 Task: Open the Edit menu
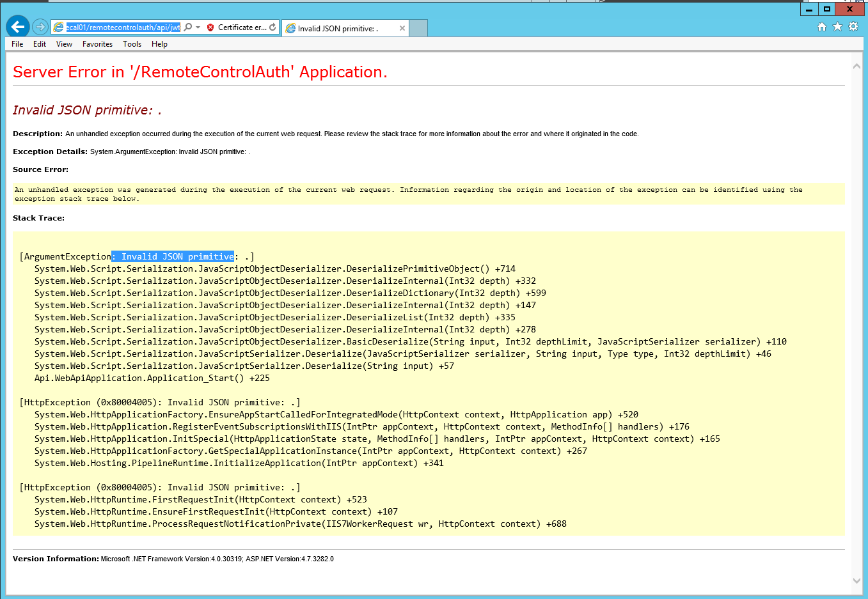tap(40, 44)
